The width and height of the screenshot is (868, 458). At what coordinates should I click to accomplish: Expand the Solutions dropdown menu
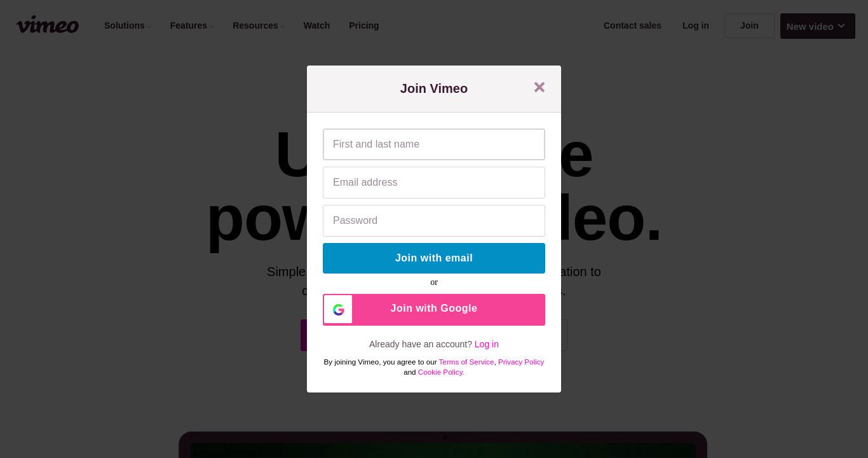click(x=128, y=25)
